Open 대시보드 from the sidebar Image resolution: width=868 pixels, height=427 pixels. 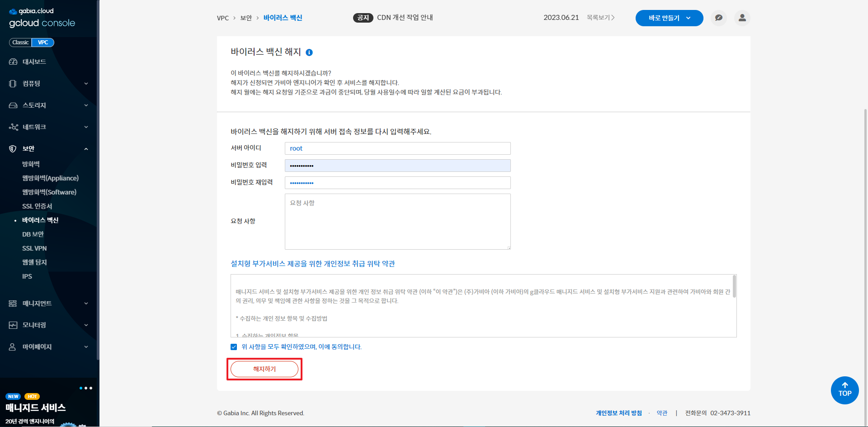click(x=34, y=62)
